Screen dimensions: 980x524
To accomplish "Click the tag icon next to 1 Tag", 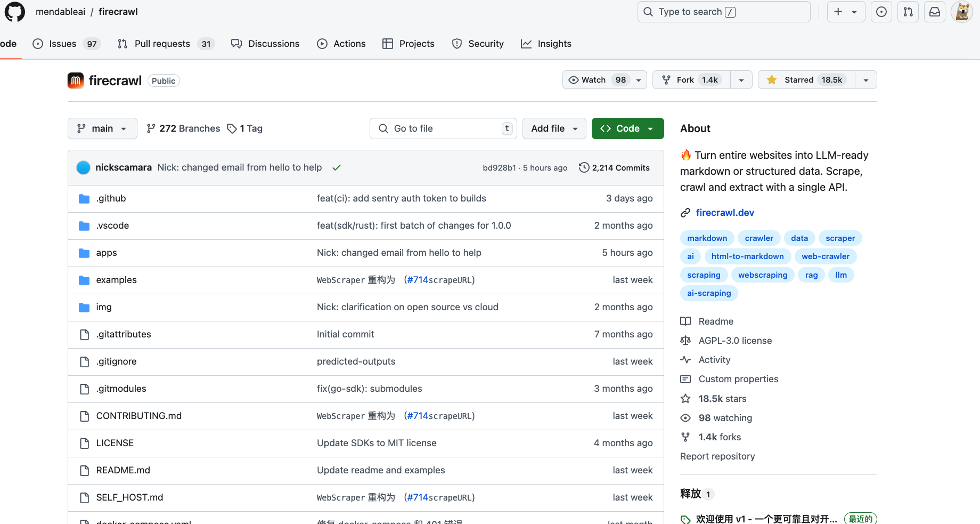I will 232,128.
